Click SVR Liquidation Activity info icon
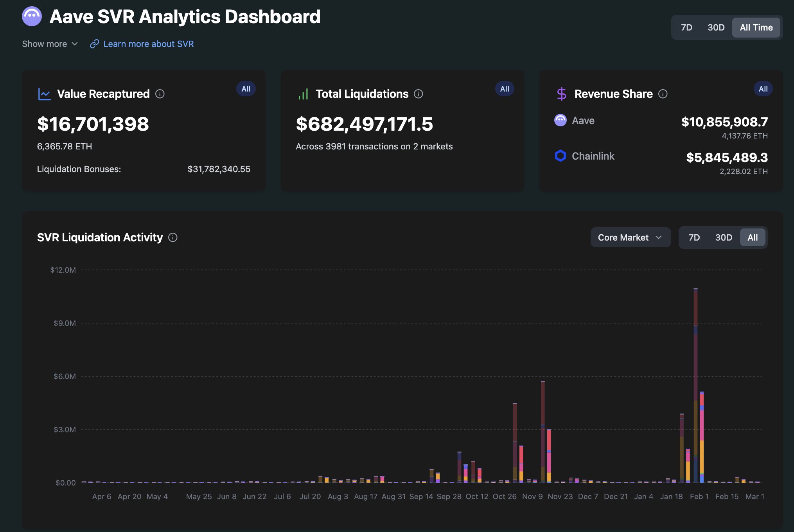Screen dimensions: 794x532 click(x=173, y=237)
